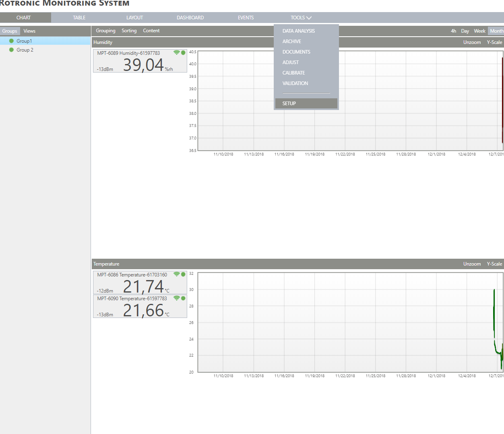Click the -13dBm value on MPT-6089 card
This screenshot has width=504, height=434.
(x=105, y=69)
